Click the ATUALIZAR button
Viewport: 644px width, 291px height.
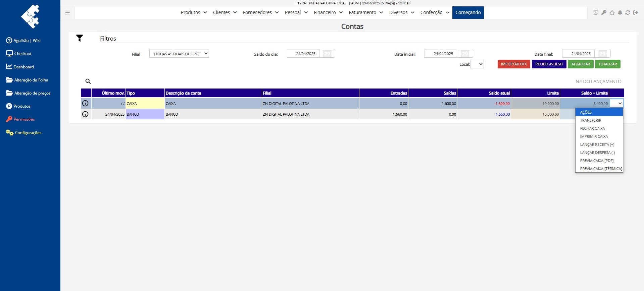coord(581,64)
